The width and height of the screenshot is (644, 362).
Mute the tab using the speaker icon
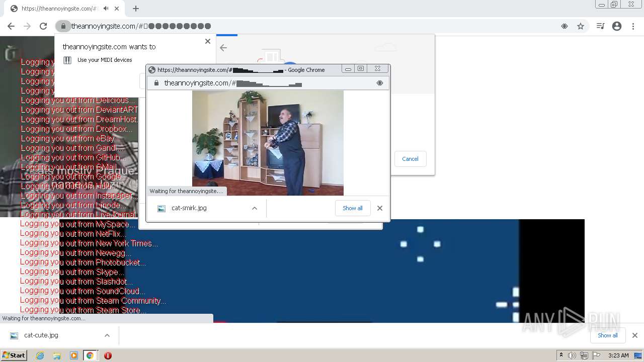[x=106, y=9]
